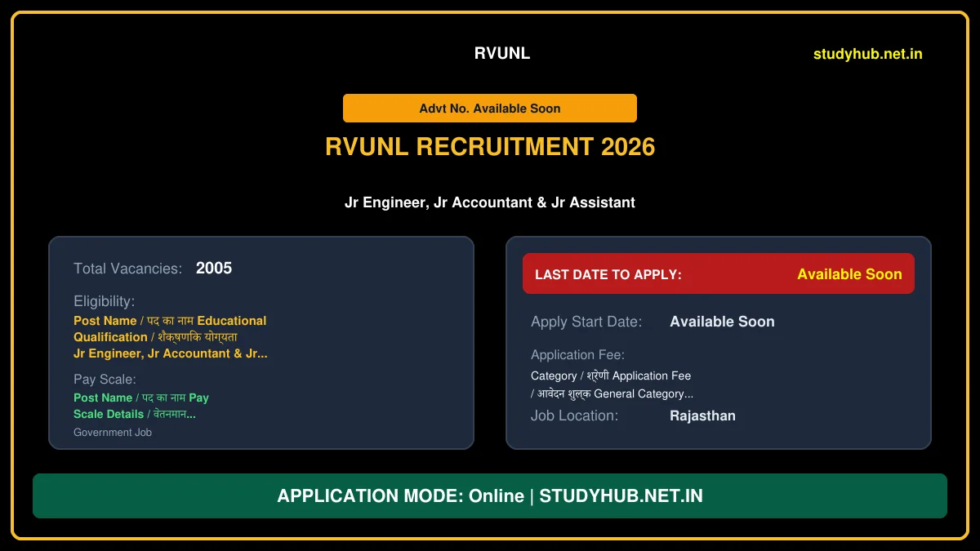The width and height of the screenshot is (980, 551).
Task: Click the green APPLICATION MODE: Online banner
Action: (x=490, y=495)
